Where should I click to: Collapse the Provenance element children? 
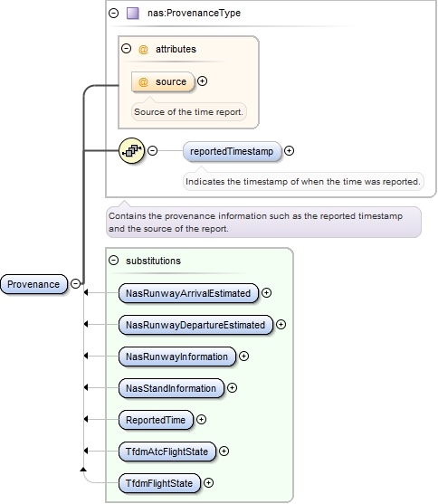(76, 284)
